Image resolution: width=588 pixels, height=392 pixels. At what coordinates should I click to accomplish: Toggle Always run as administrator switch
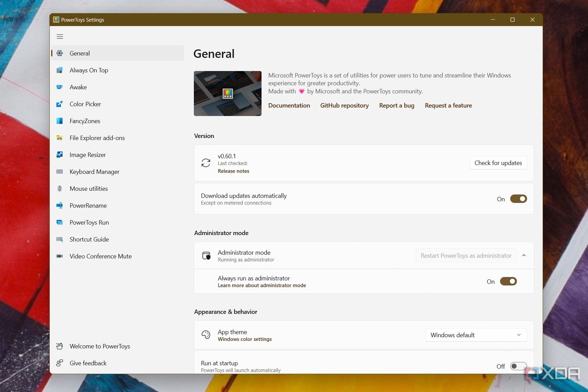click(x=508, y=281)
